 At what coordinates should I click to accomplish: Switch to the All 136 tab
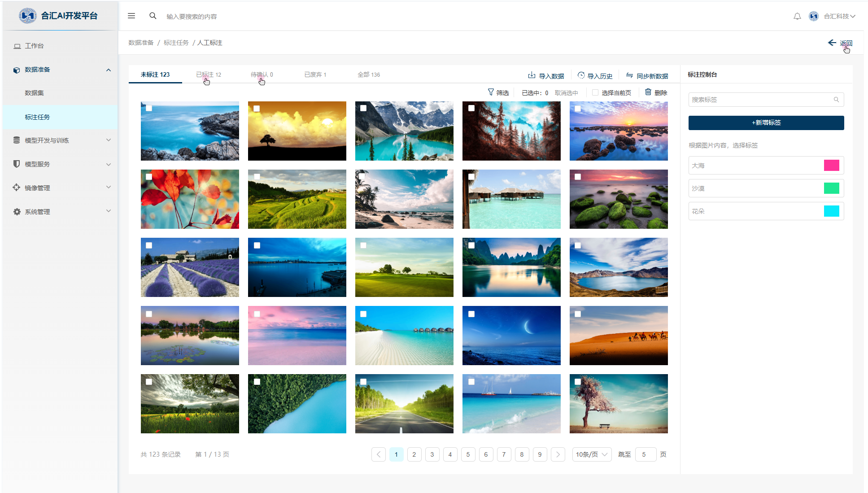[368, 74]
